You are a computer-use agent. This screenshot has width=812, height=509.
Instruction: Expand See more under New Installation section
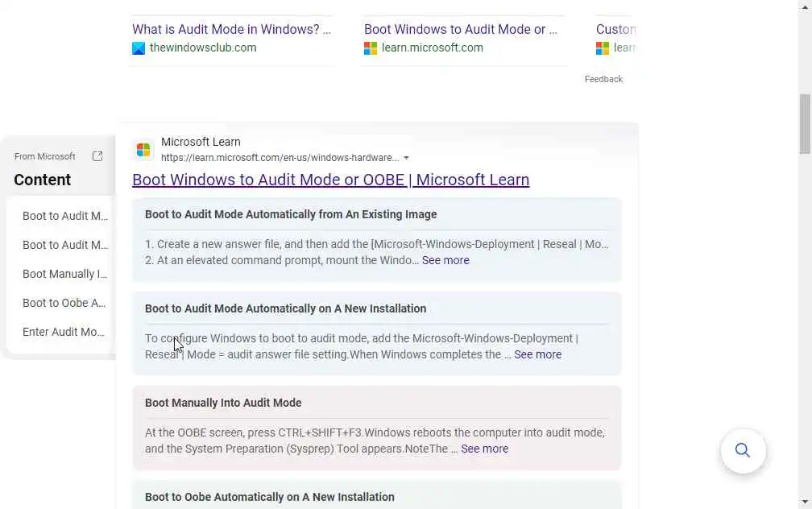537,354
